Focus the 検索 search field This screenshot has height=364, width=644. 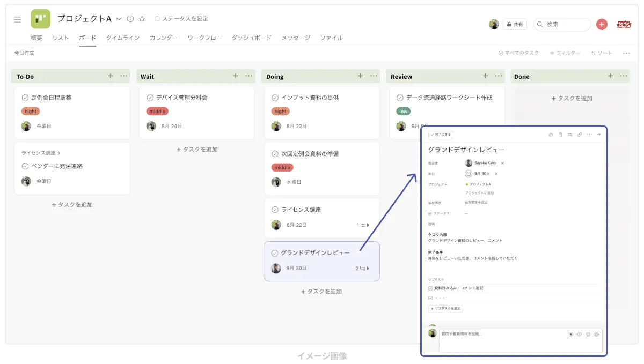tap(562, 24)
